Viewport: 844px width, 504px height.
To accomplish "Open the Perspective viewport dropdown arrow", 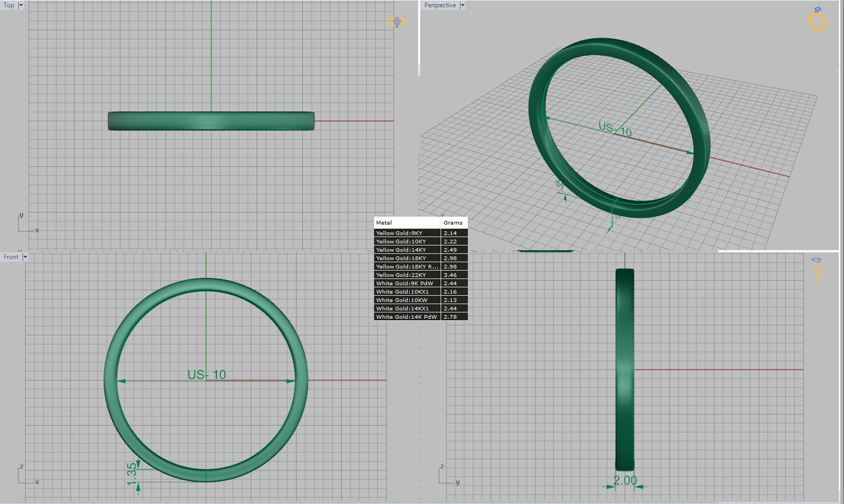I will tap(462, 5).
